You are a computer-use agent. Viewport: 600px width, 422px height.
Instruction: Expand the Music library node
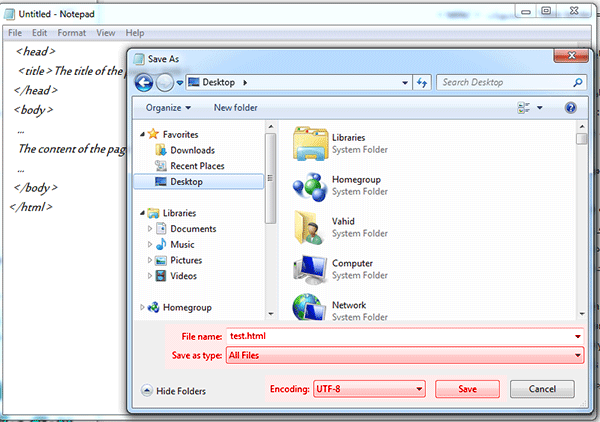[150, 244]
